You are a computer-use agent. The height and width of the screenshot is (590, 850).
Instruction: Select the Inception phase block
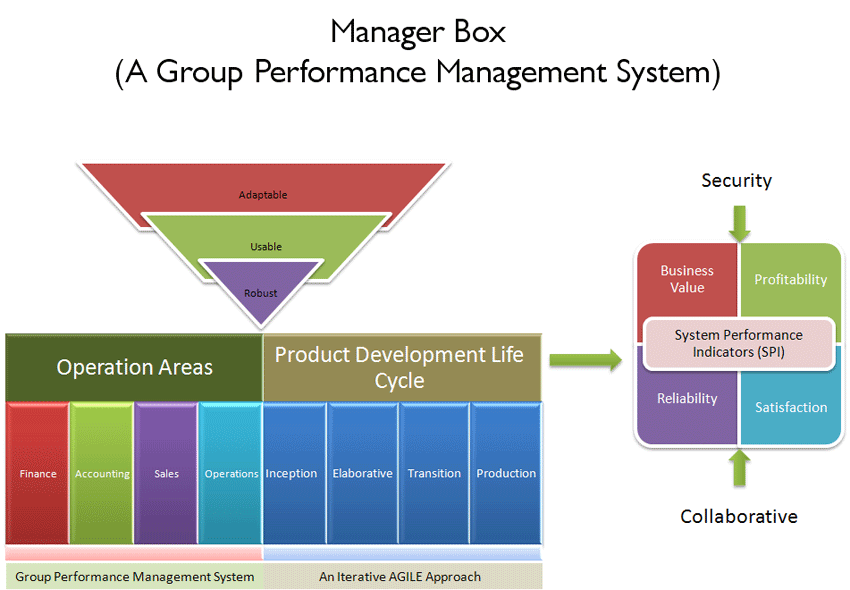pos(292,473)
